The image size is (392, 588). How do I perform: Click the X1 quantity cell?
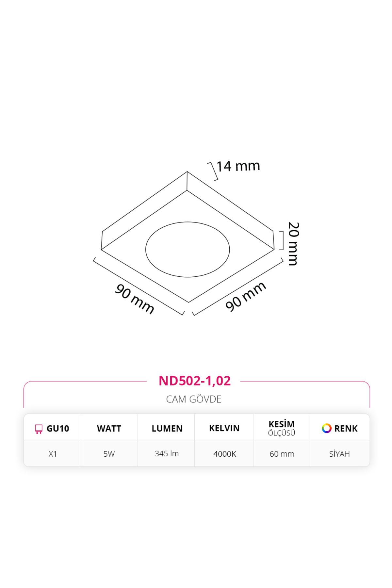pyautogui.click(x=53, y=454)
